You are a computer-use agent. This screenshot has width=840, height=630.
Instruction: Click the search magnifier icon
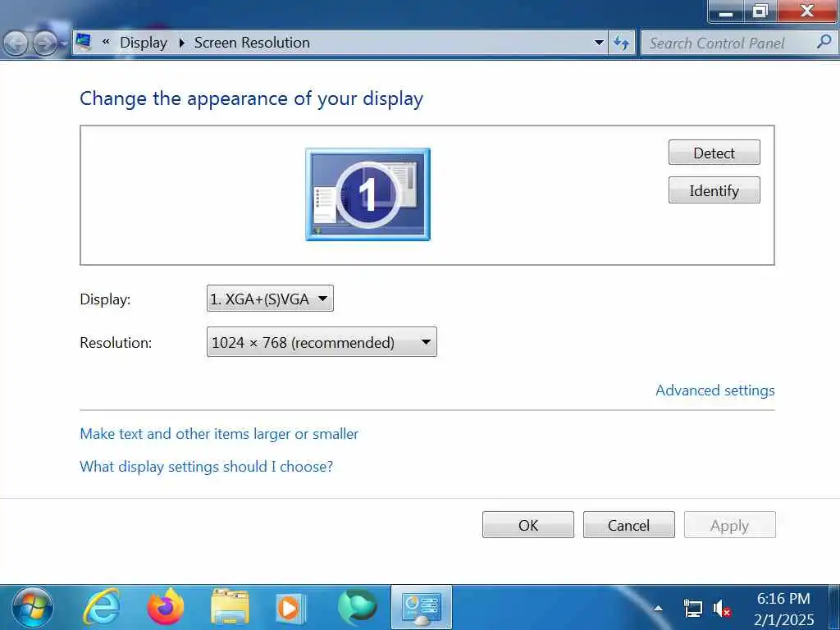824,42
